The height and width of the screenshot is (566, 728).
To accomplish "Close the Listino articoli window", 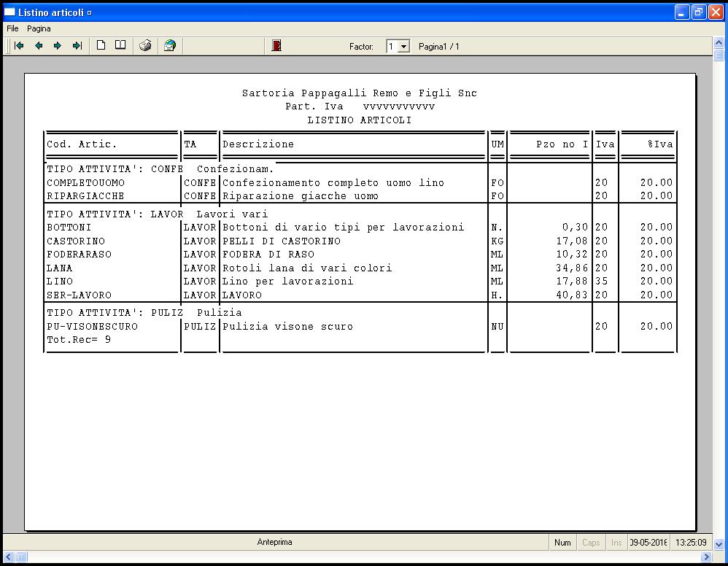I will click(x=716, y=12).
